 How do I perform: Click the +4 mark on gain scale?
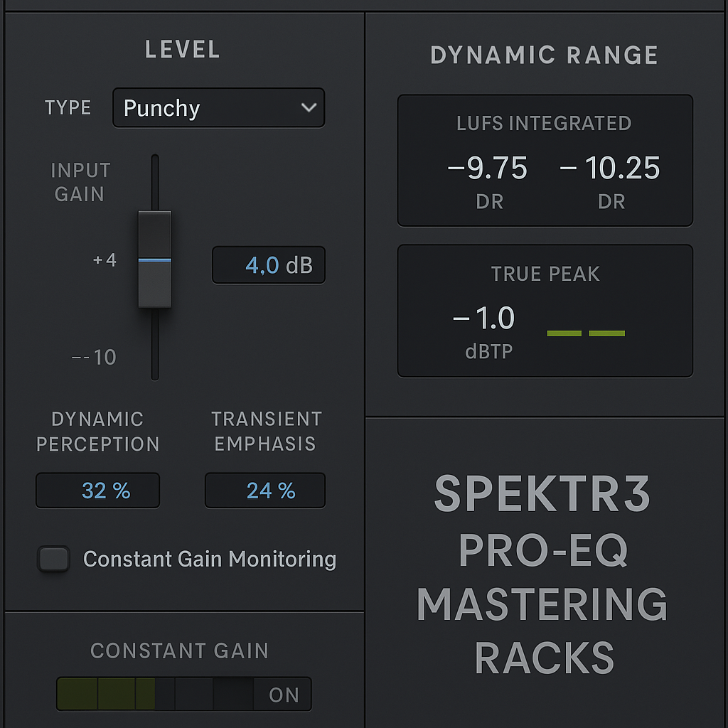105,260
